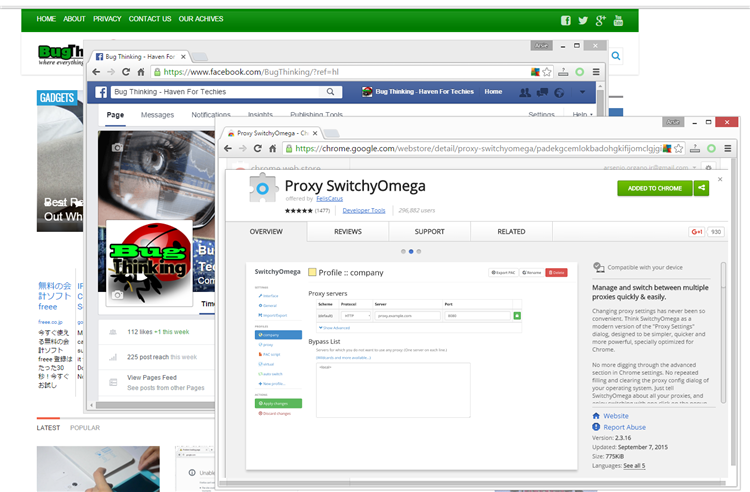750x492 pixels.
Task: Switch to LATEST tab on website
Action: click(48, 428)
